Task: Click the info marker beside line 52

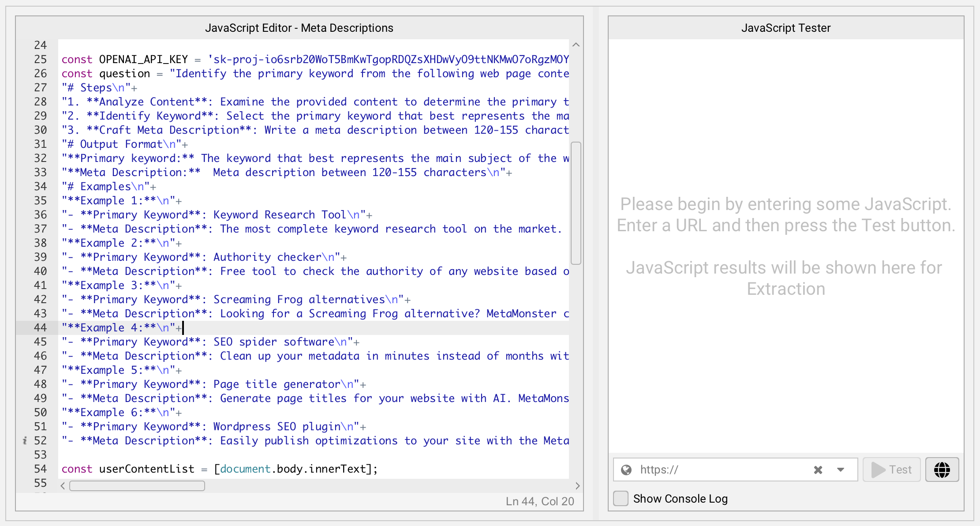Action: pos(25,440)
